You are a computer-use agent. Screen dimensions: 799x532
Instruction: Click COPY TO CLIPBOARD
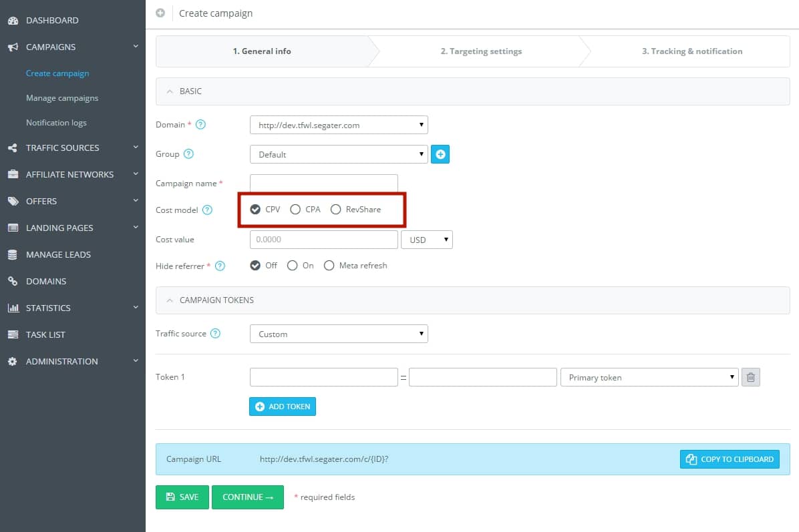pyautogui.click(x=730, y=459)
